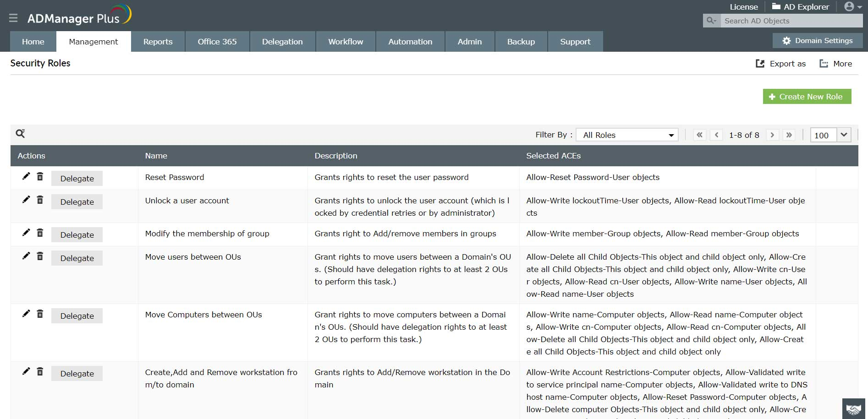868x419 pixels.
Task: Delegate the Modify the membership of group role
Action: coord(77,235)
